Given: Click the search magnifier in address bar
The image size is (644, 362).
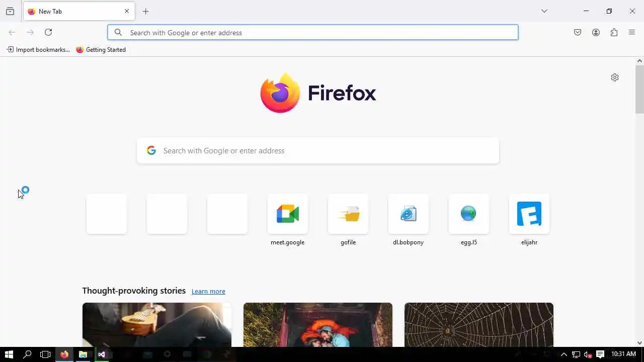Looking at the screenshot, I should click(x=118, y=32).
